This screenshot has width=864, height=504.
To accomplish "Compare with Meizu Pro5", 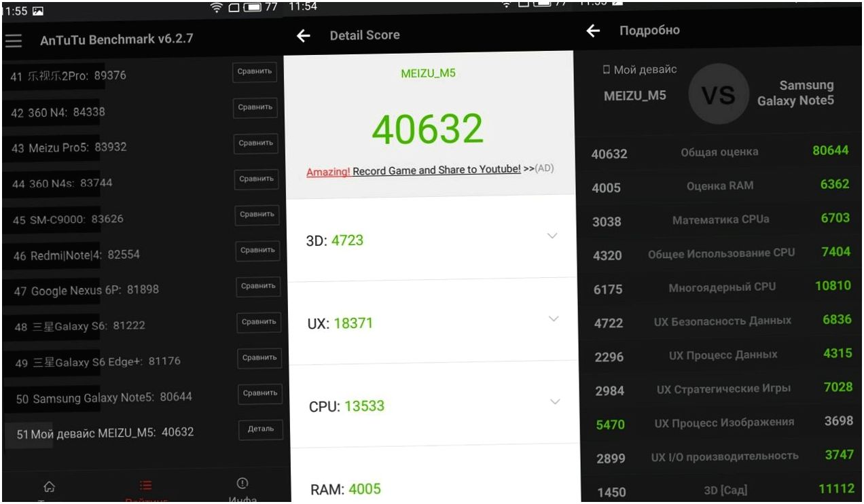I will tap(255, 143).
